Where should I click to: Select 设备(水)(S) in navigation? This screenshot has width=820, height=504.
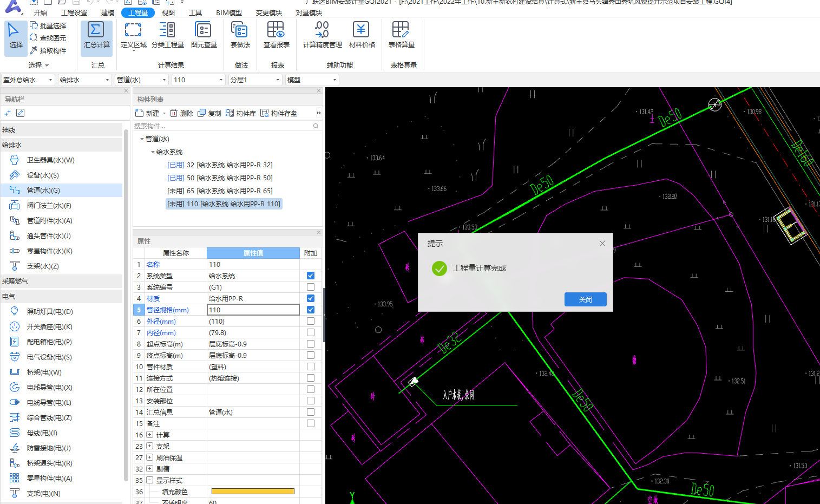43,175
